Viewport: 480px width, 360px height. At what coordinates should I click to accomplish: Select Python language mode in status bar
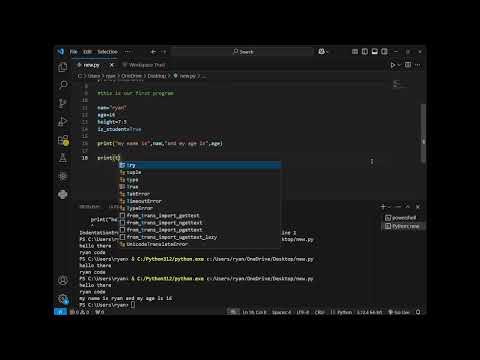coord(344,312)
